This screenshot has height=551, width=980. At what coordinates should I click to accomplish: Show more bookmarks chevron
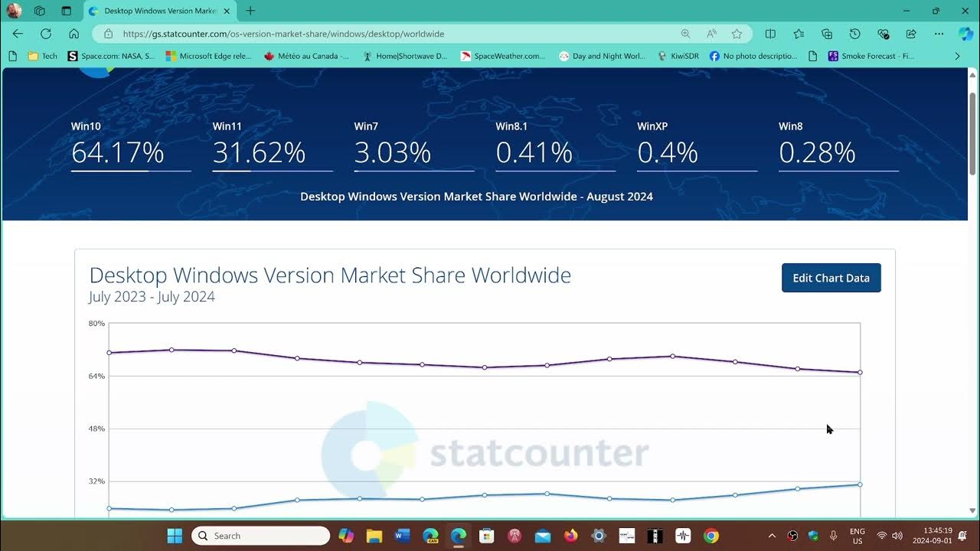957,56
